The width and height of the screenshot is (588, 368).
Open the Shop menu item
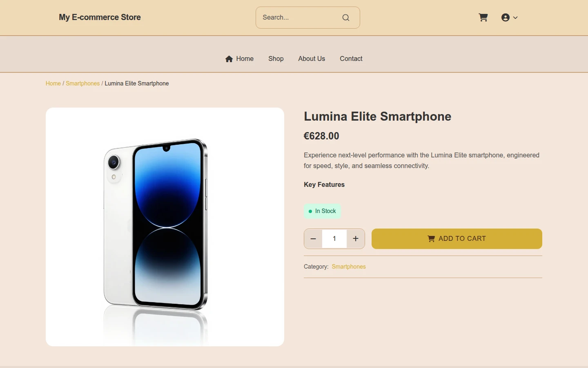(276, 59)
